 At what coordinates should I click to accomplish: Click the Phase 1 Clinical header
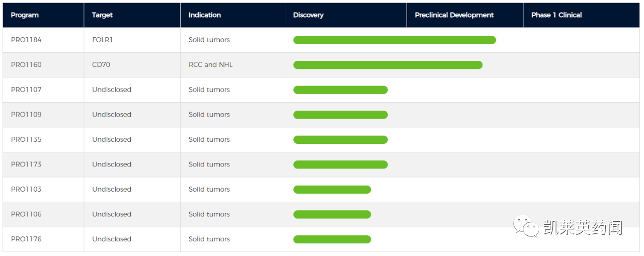coord(556,15)
